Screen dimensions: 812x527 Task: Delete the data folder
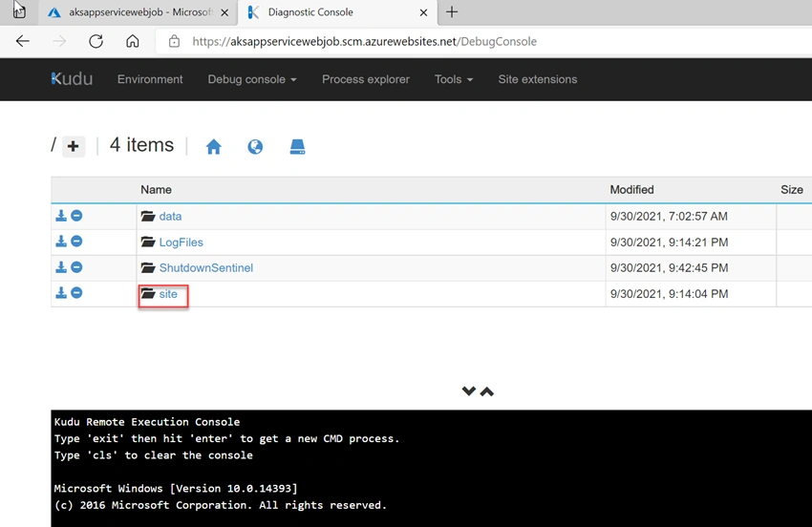point(76,216)
